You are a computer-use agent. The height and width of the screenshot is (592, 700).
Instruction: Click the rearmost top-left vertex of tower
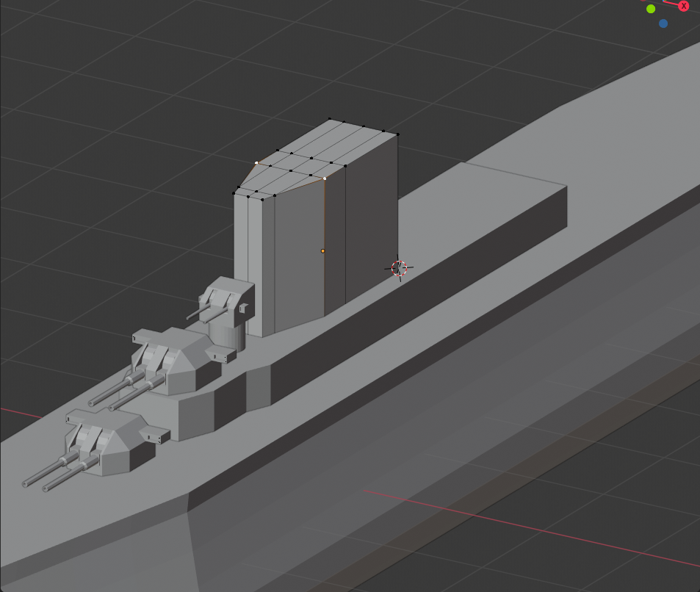329,119
